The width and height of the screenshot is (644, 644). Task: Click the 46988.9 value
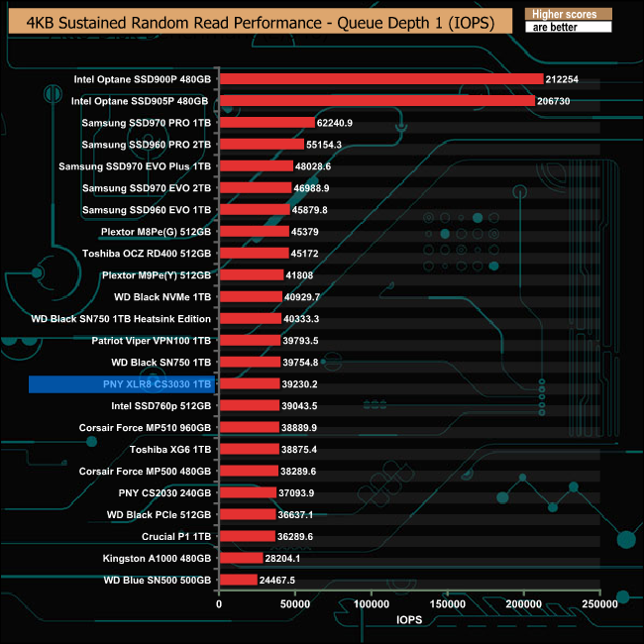point(311,188)
